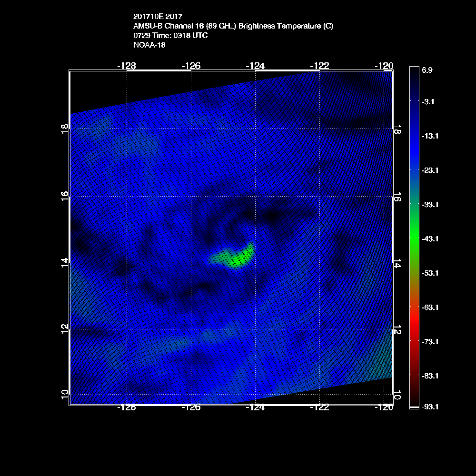
Task: Click the -93.1 colorbar minimum label
Action: pyautogui.click(x=430, y=407)
